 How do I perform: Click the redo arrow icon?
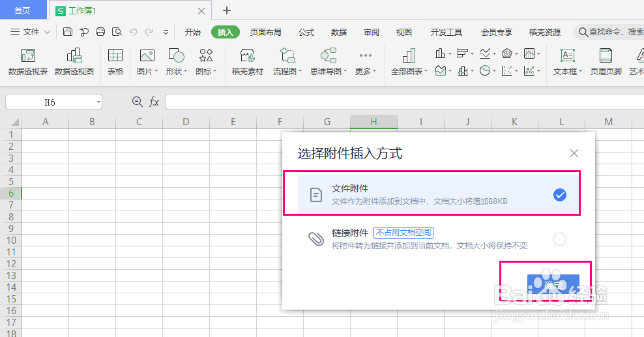tap(149, 32)
